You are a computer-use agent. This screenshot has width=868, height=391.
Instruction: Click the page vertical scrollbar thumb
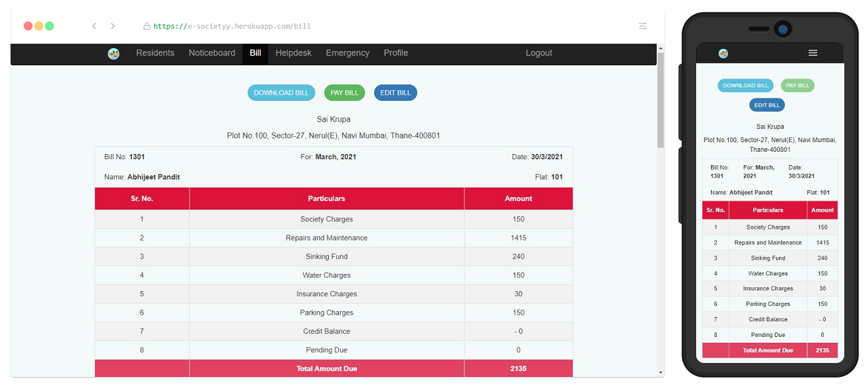(x=661, y=100)
